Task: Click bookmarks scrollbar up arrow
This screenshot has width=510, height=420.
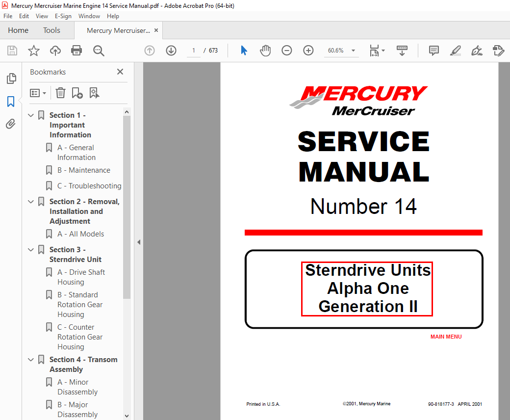Action: point(127,112)
